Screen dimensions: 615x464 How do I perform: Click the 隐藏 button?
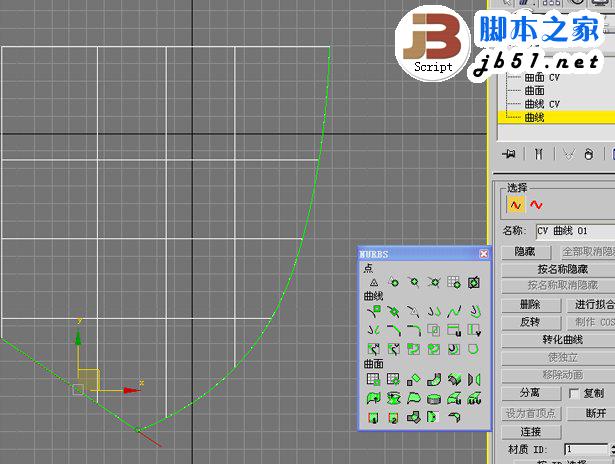(526, 251)
